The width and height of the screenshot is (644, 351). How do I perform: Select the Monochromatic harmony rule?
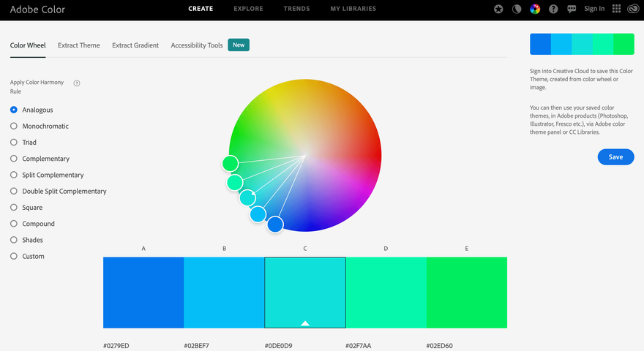[x=40, y=126]
